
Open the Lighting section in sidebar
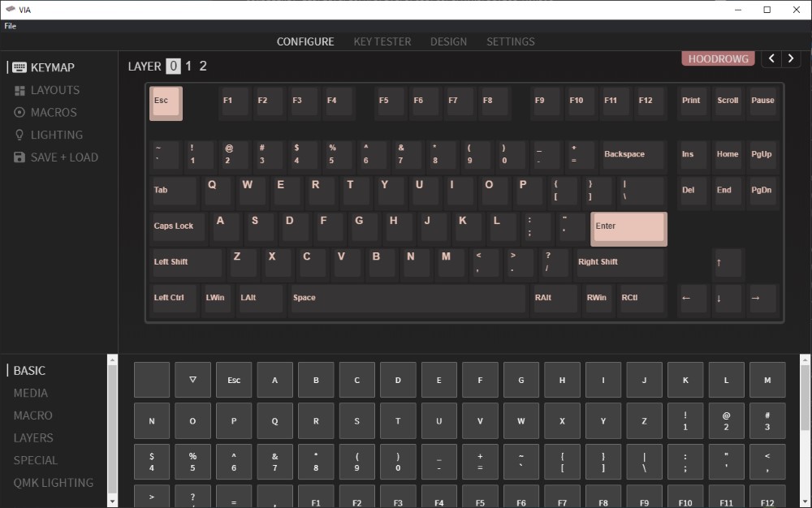coord(56,135)
